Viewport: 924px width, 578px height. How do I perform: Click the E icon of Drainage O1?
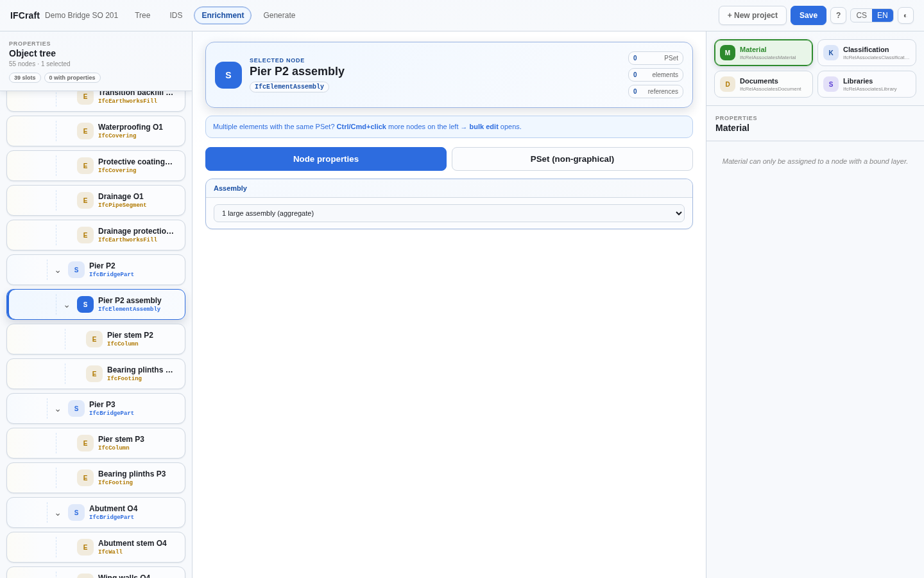85,200
